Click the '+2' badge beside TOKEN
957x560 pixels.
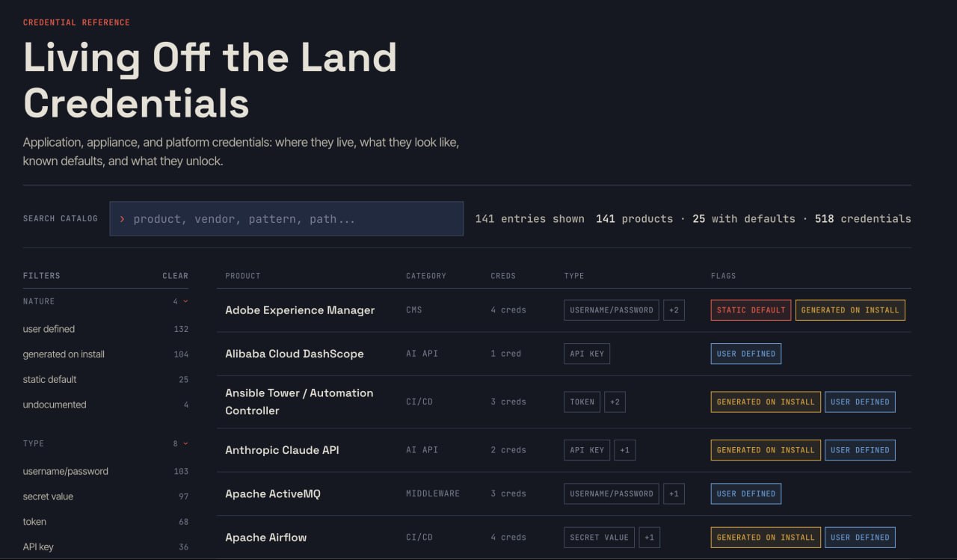615,402
